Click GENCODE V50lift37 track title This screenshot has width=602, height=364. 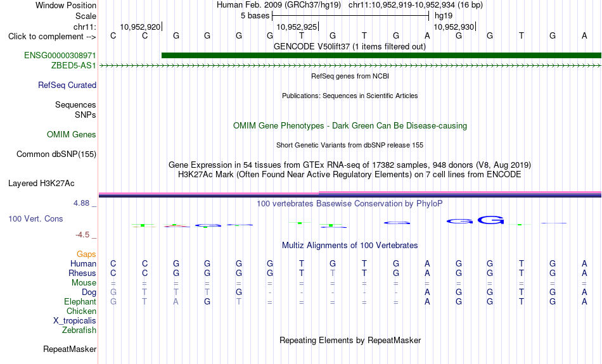350,47
